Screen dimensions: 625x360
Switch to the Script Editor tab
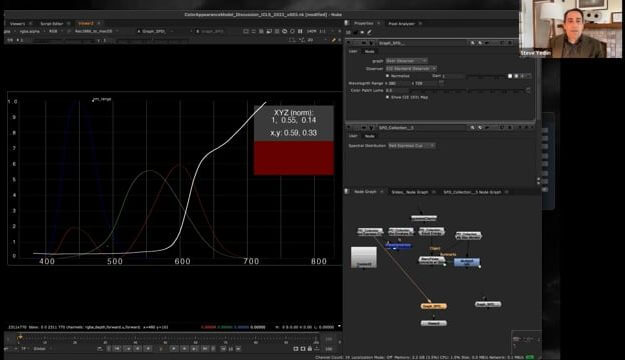pyautogui.click(x=51, y=24)
